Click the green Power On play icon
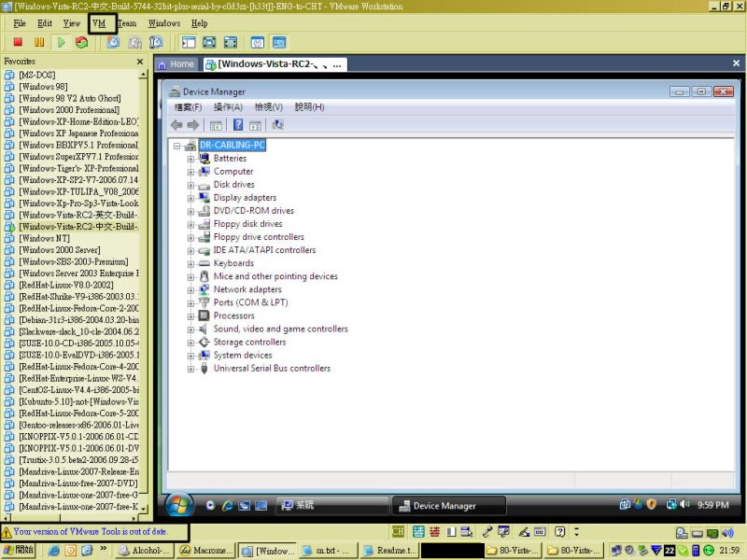Viewport: 747px width, 560px height. tap(61, 42)
